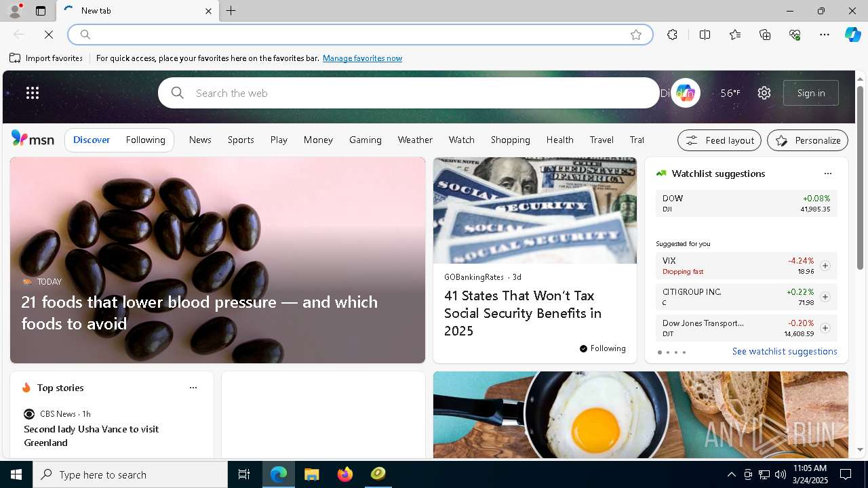868x488 pixels.
Task: Open the Gaming category
Action: pyautogui.click(x=366, y=140)
